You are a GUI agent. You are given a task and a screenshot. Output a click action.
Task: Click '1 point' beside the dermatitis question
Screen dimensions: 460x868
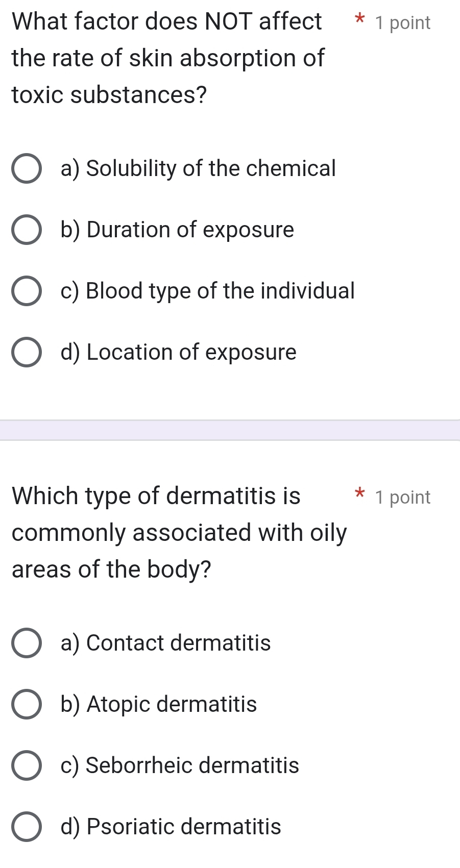pos(402,498)
